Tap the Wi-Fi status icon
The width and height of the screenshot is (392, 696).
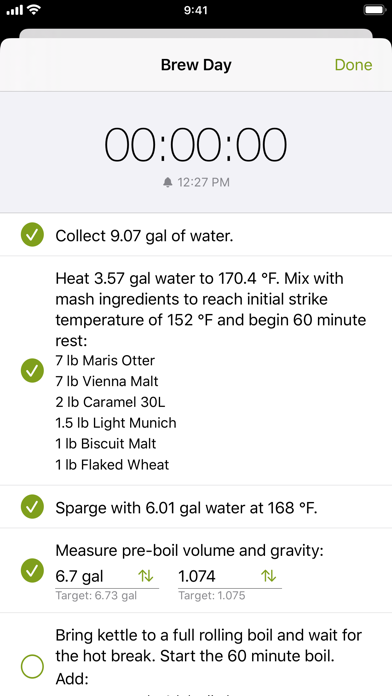point(34,10)
